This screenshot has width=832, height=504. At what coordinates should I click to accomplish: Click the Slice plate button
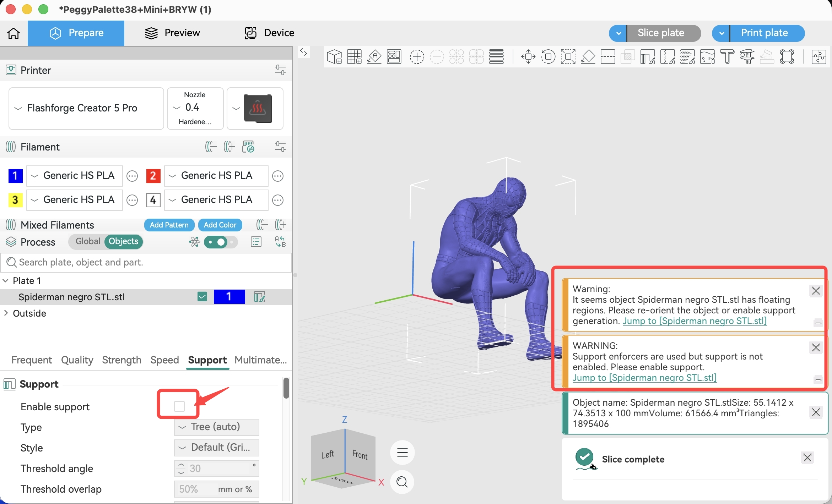click(664, 33)
